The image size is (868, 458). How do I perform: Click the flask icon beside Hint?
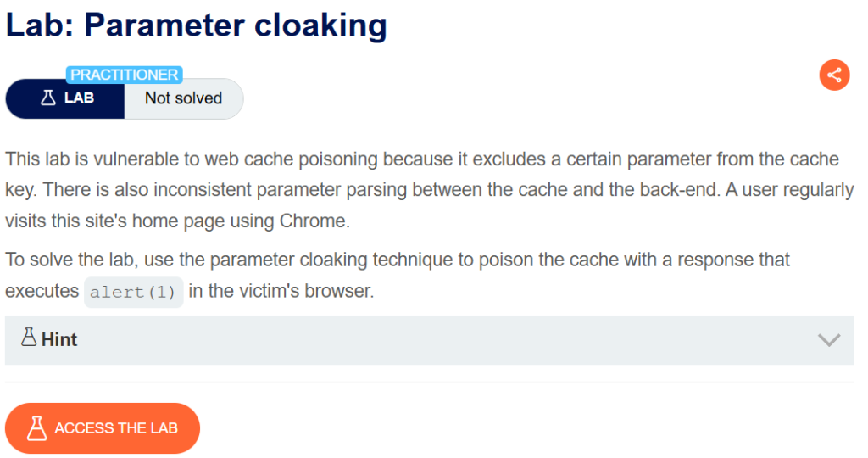tap(29, 338)
